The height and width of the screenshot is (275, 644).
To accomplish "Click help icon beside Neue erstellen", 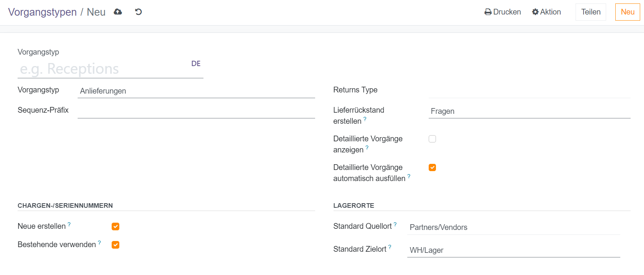I will (x=69, y=225).
